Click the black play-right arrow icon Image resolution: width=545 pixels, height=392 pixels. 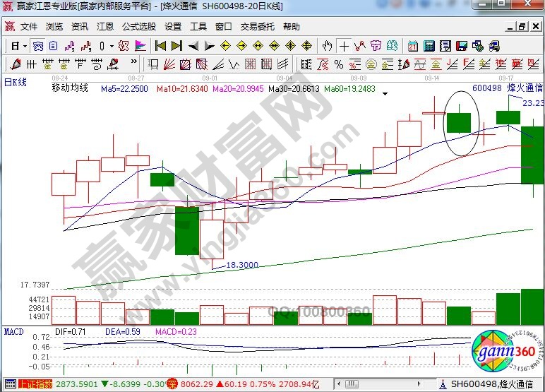pos(210,46)
